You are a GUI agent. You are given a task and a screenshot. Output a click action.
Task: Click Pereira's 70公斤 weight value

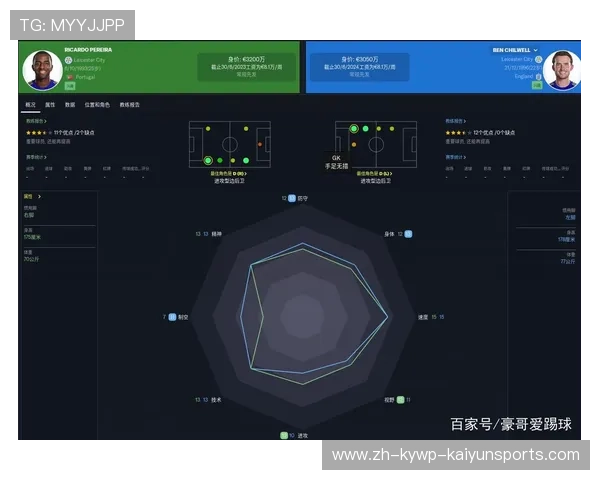[x=31, y=260]
